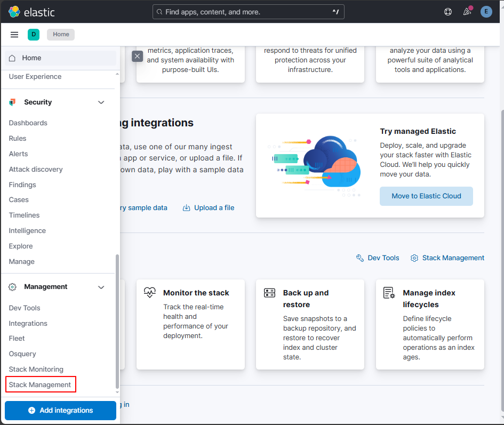The image size is (504, 425).
Task: Go to Security Rules
Action: point(18,138)
